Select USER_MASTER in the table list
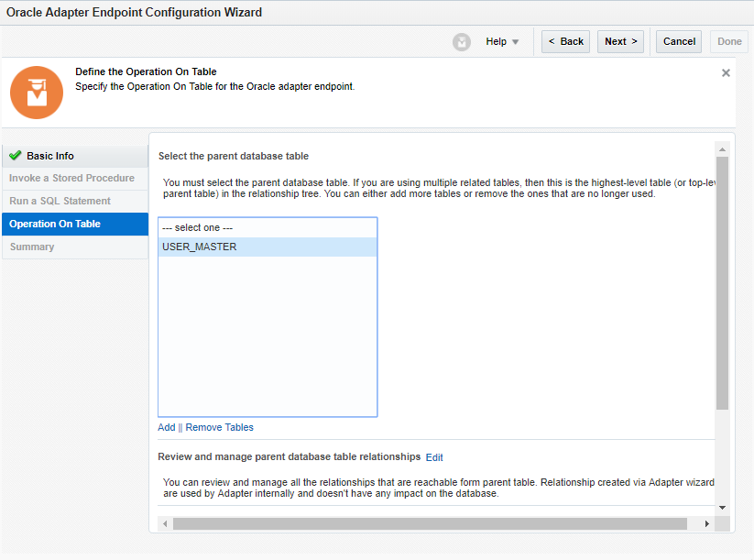This screenshot has width=754, height=560. pos(268,247)
